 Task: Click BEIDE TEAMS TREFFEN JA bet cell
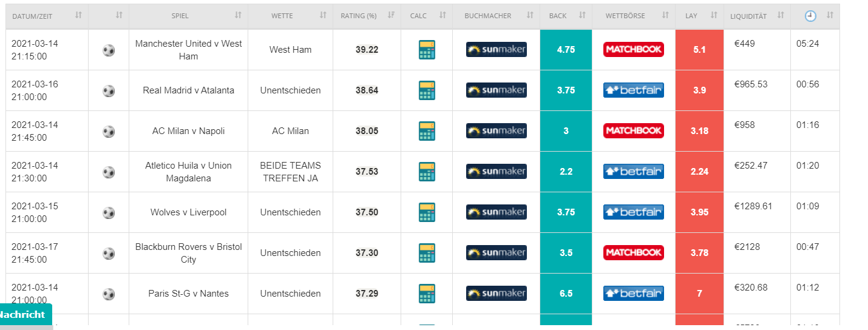coord(290,172)
